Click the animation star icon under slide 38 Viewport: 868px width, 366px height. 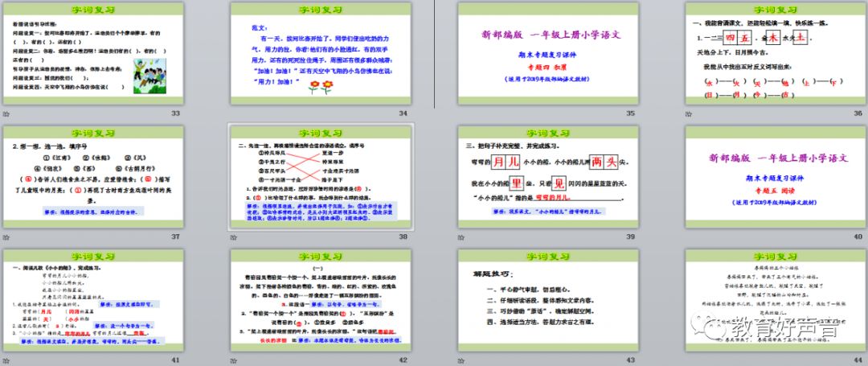point(234,236)
